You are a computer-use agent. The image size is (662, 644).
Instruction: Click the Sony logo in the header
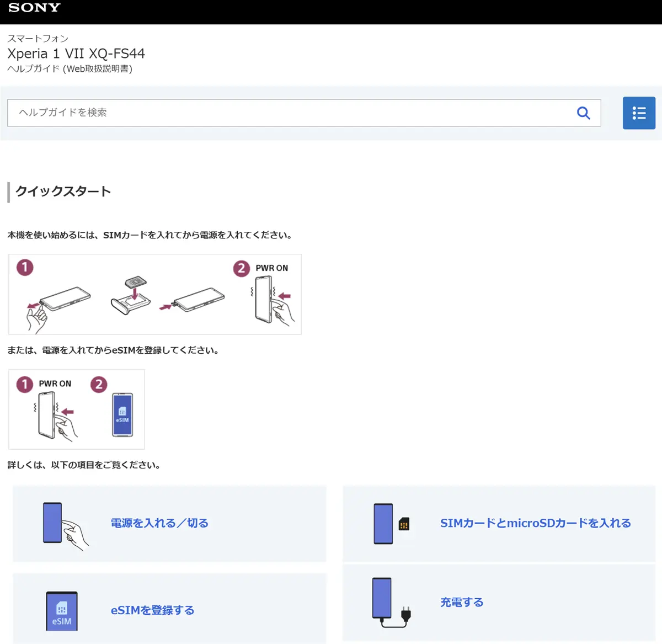point(34,8)
